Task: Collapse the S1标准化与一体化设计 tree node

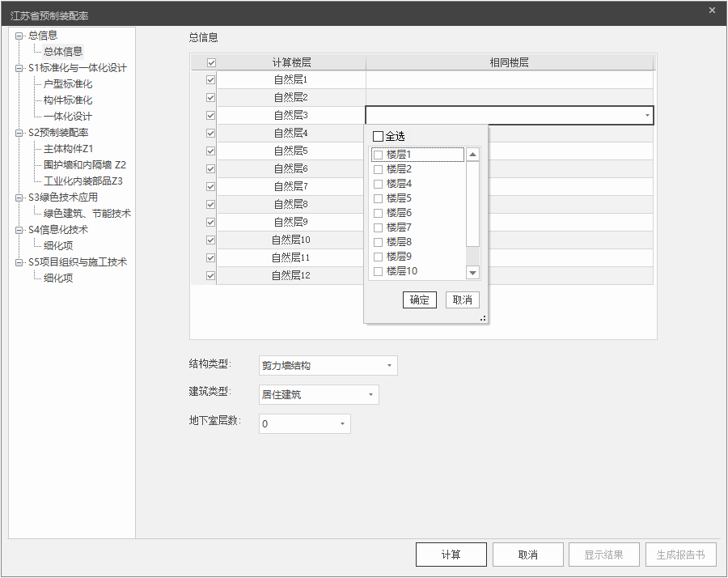Action: click(19, 68)
